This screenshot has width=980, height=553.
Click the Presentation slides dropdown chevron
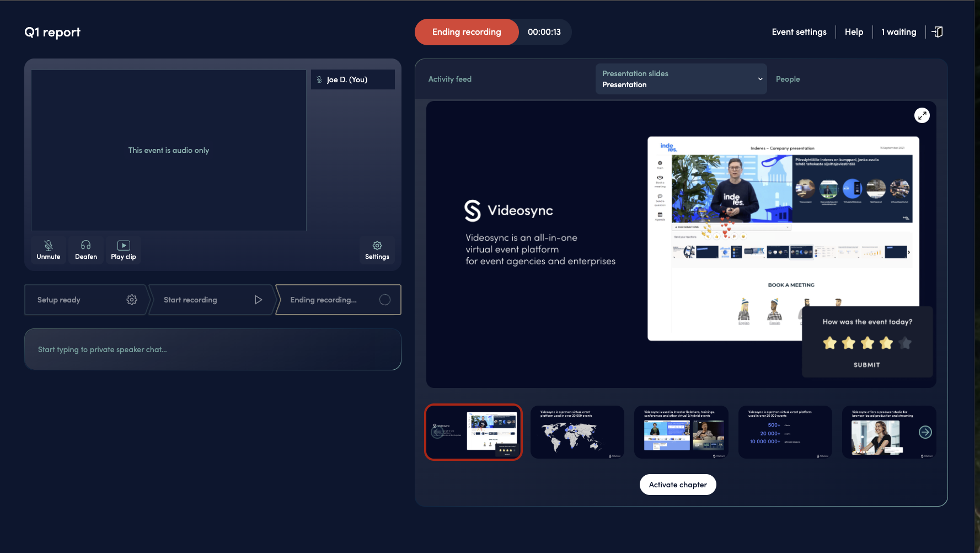[761, 79]
